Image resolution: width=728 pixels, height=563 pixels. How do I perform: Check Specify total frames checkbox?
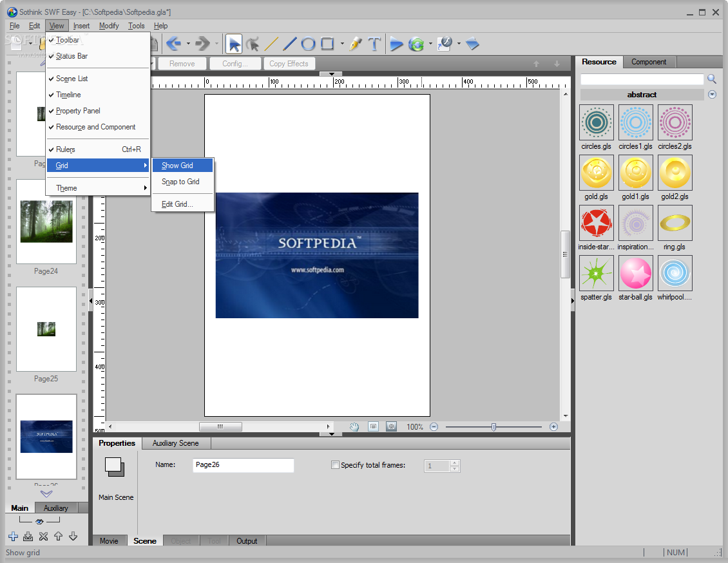coord(335,464)
